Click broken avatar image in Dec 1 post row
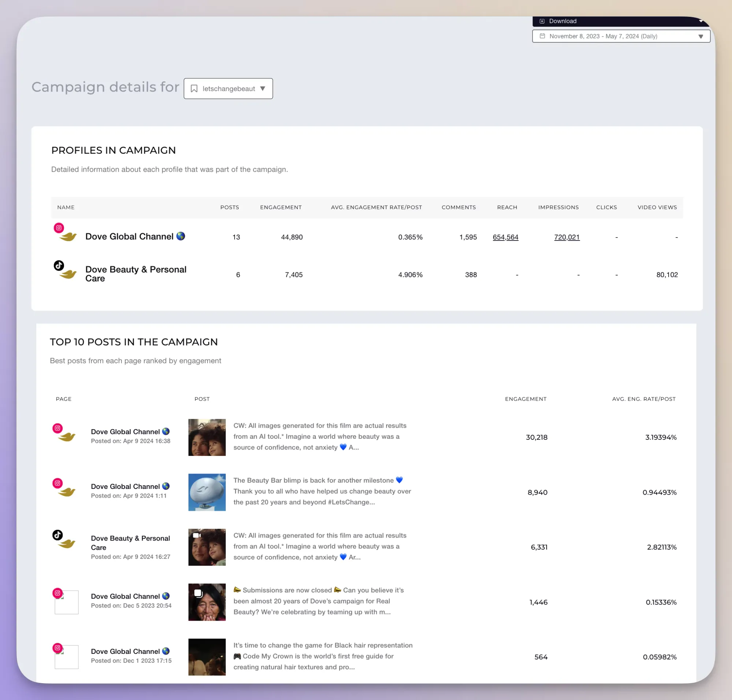This screenshot has width=732, height=700. 67,657
